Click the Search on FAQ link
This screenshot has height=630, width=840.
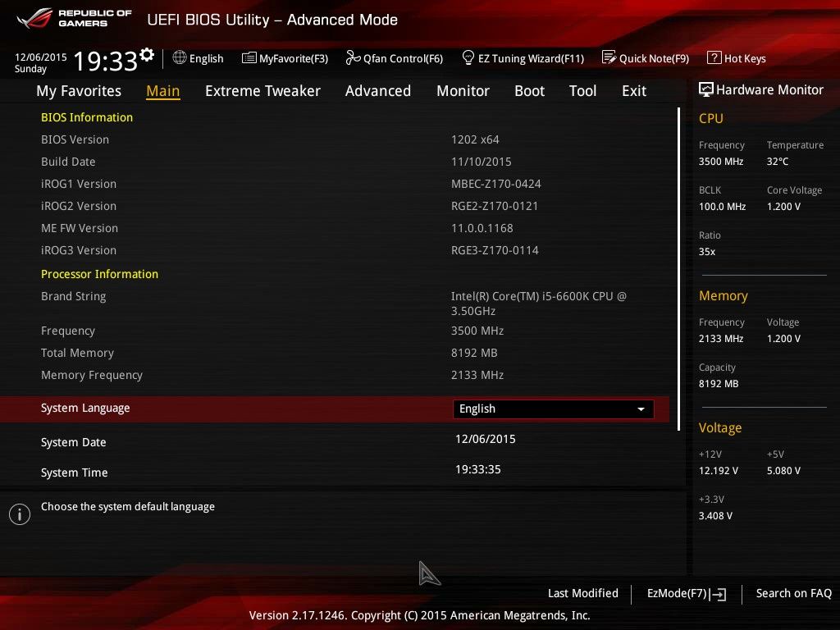pyautogui.click(x=793, y=593)
